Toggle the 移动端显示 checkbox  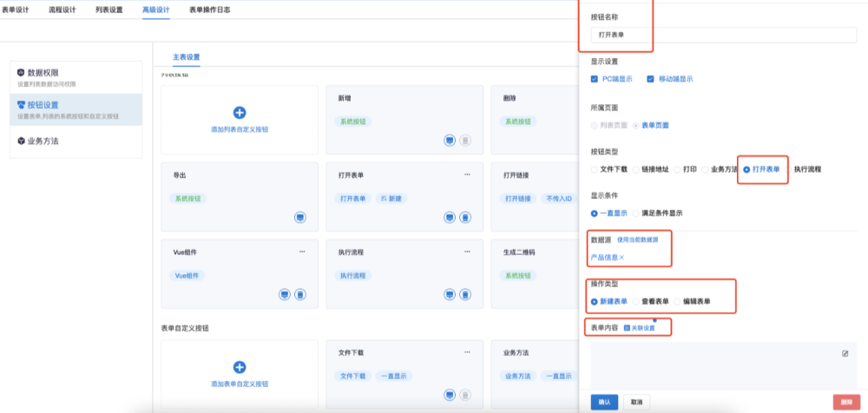coord(651,79)
